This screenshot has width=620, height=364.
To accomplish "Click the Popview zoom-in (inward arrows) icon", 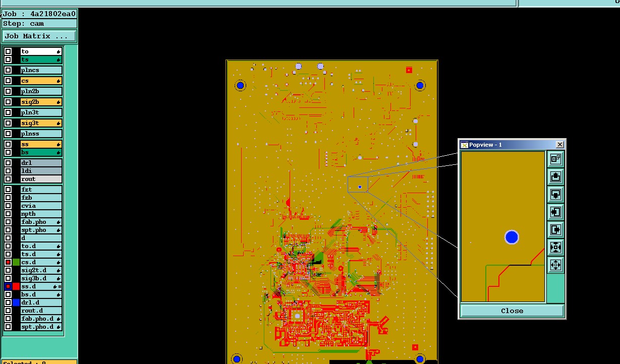I will [555, 248].
